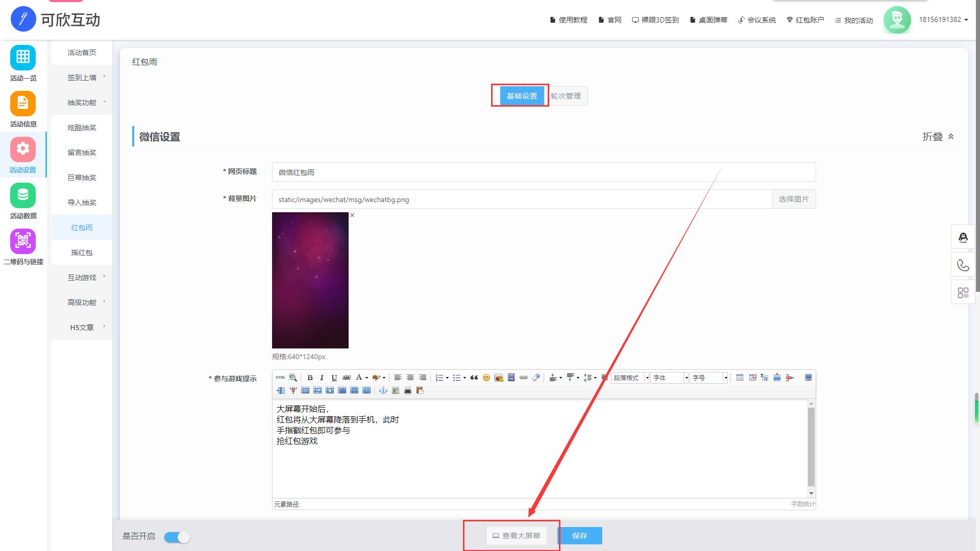Click the editor preview magnifier icon

(293, 378)
